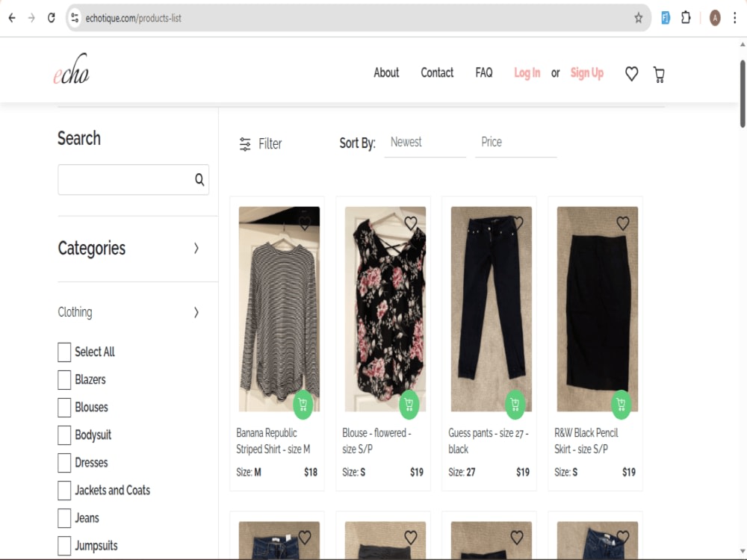This screenshot has height=560, width=747.
Task: Favorite the R&W Black Pencil Skirt
Action: [623, 223]
